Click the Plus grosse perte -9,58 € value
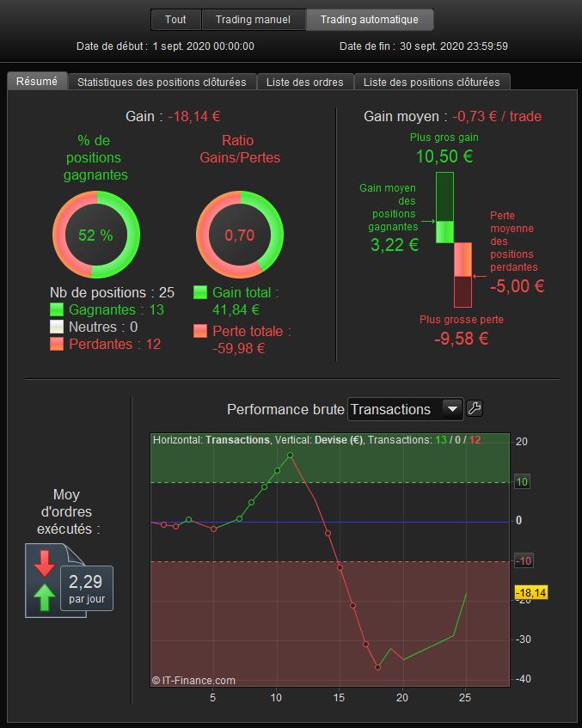The height and width of the screenshot is (728, 582). (462, 339)
